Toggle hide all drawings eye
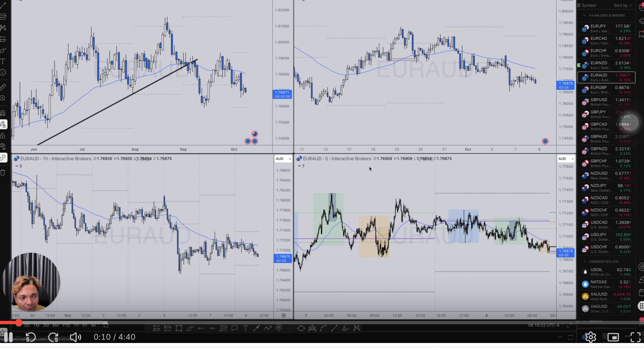This screenshot has width=644, height=350. click(3, 146)
